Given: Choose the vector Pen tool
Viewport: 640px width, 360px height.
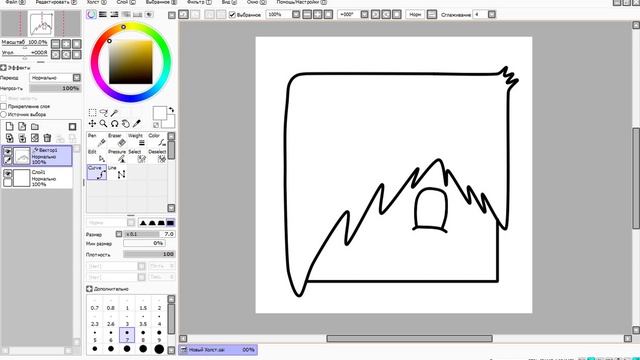Looking at the screenshot, I should click(97, 140).
